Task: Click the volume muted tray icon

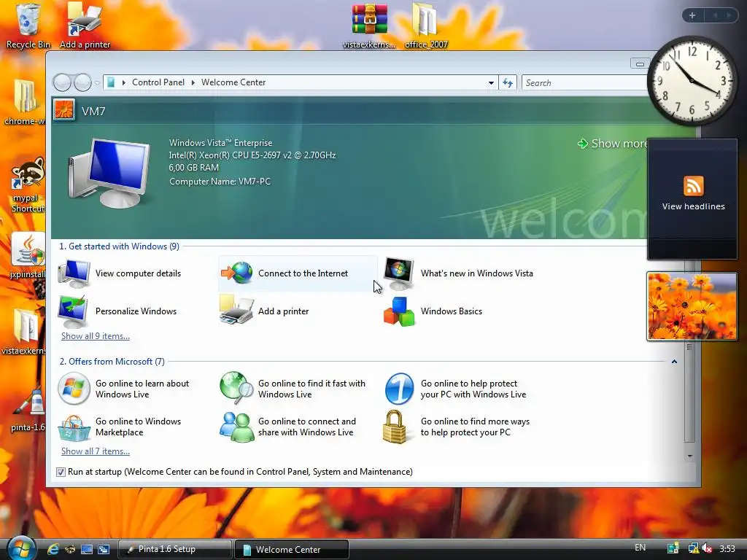Action: point(706,549)
